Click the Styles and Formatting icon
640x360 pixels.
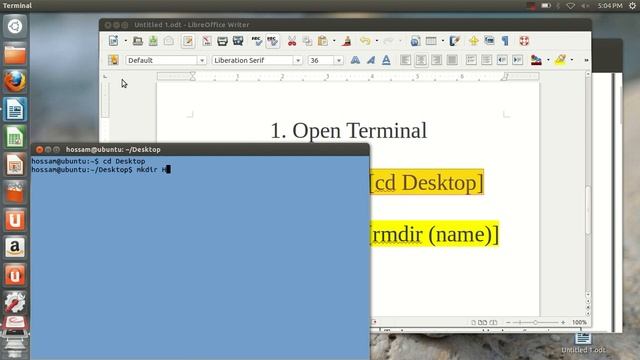click(x=113, y=60)
